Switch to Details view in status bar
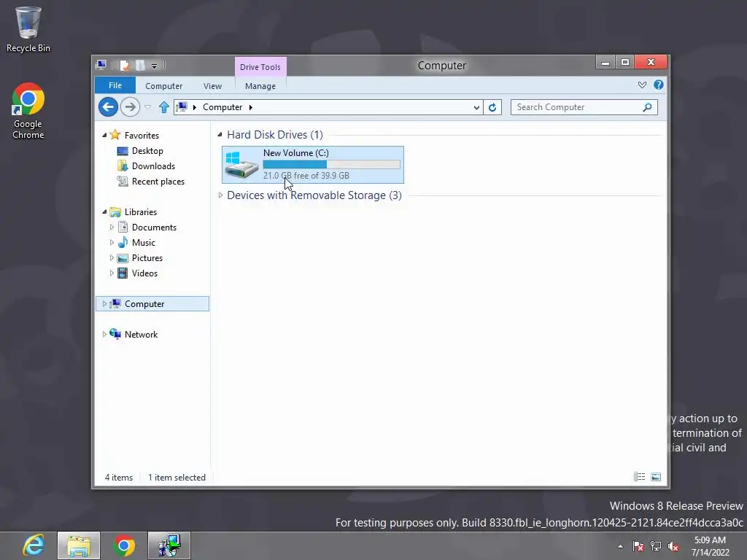747x560 pixels. tap(639, 477)
